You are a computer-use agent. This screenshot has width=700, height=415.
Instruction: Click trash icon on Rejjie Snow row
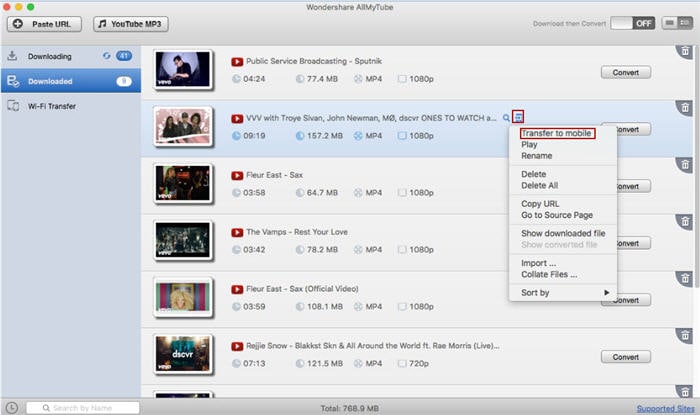point(685,336)
